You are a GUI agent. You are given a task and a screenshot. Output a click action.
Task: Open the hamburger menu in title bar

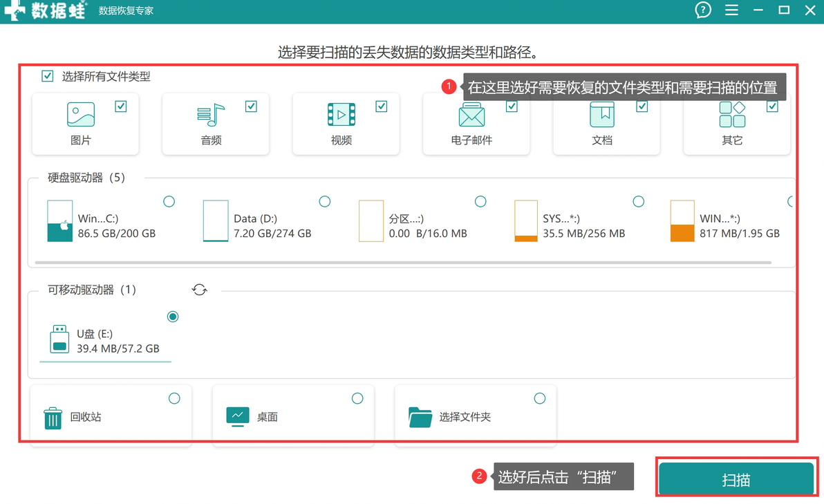731,10
